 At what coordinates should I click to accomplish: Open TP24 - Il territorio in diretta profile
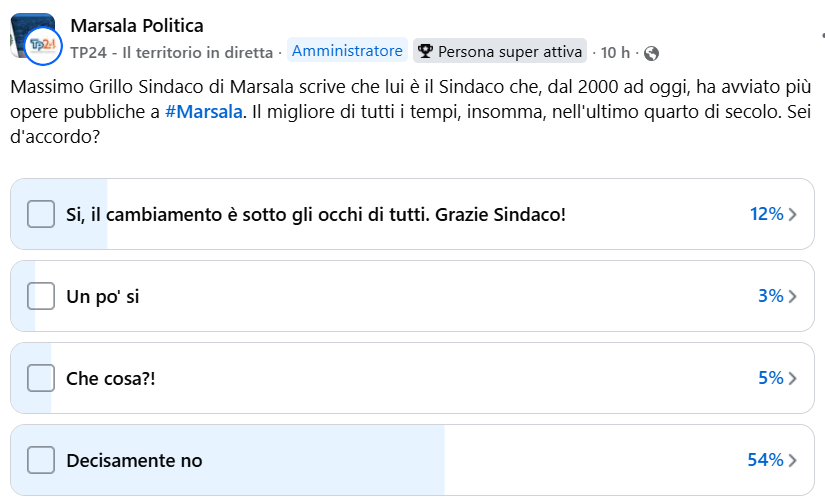(171, 52)
